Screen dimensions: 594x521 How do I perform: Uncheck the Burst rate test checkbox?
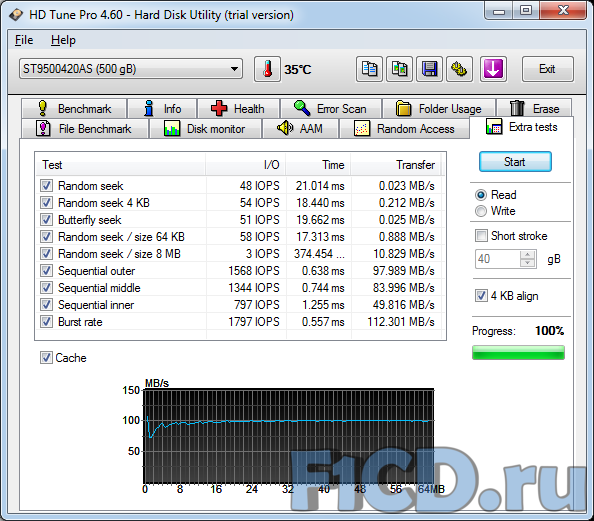pyautogui.click(x=46, y=322)
